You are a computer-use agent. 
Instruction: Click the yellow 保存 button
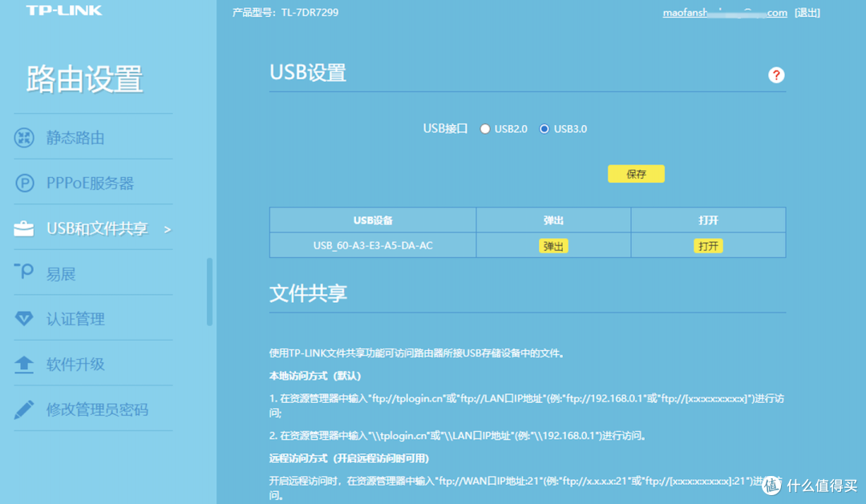pyautogui.click(x=636, y=174)
